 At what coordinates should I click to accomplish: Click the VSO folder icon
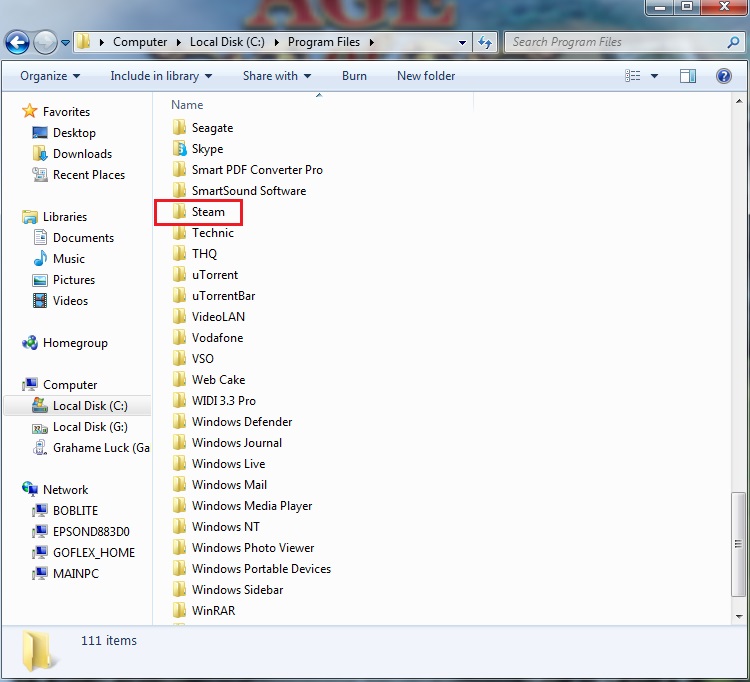click(179, 359)
